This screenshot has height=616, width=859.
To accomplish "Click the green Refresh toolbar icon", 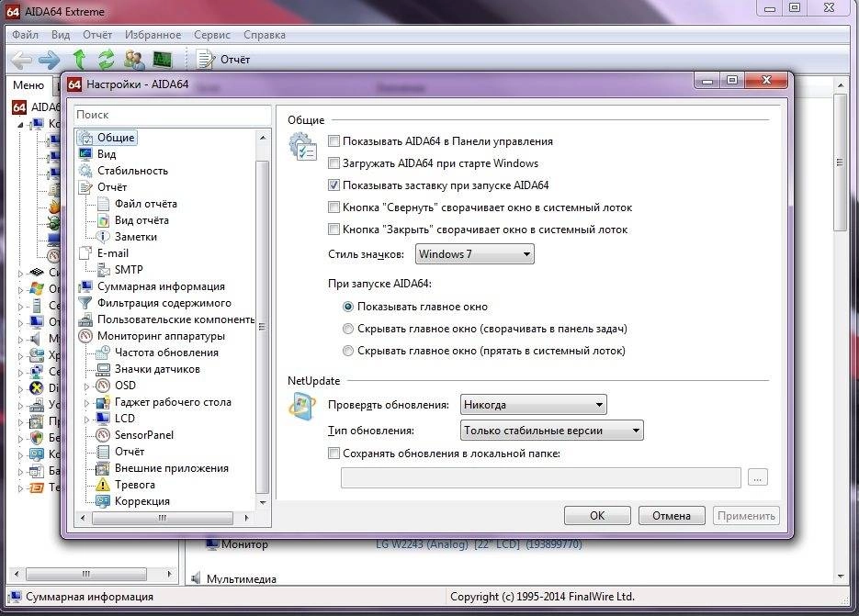I will tap(107, 59).
